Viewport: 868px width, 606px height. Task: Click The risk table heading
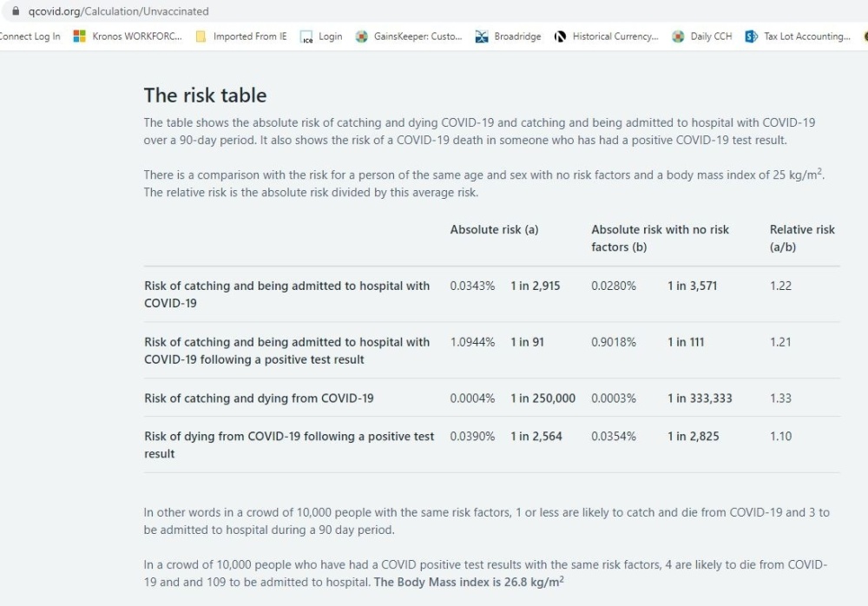pos(205,96)
